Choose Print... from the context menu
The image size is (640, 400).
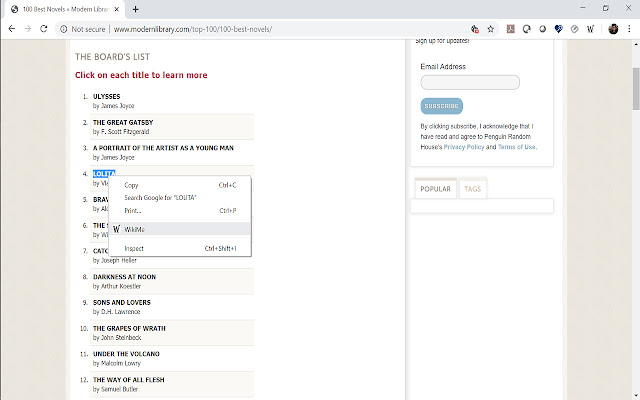pos(180,211)
